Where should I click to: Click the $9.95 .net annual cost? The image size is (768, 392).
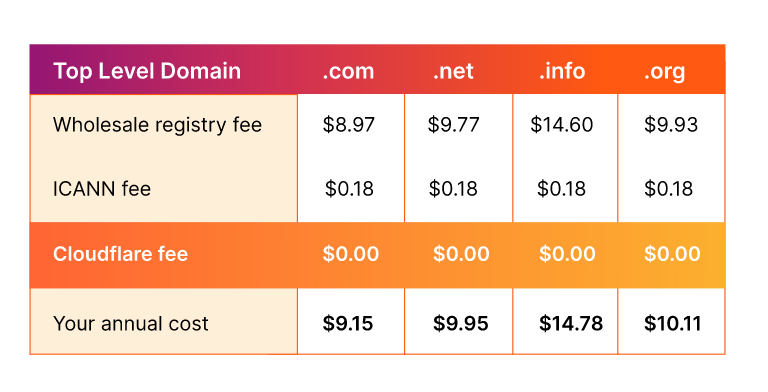click(461, 324)
